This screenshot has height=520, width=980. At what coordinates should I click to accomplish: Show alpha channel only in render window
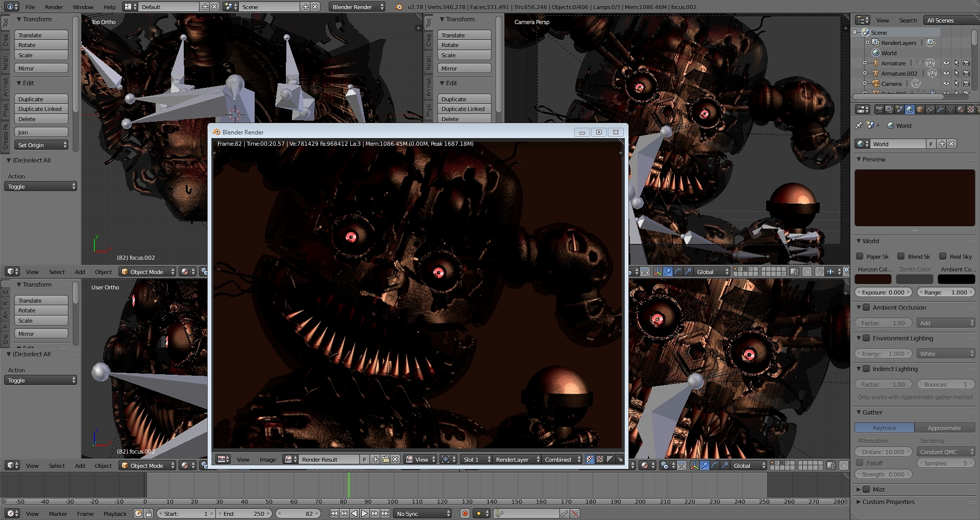tap(609, 459)
